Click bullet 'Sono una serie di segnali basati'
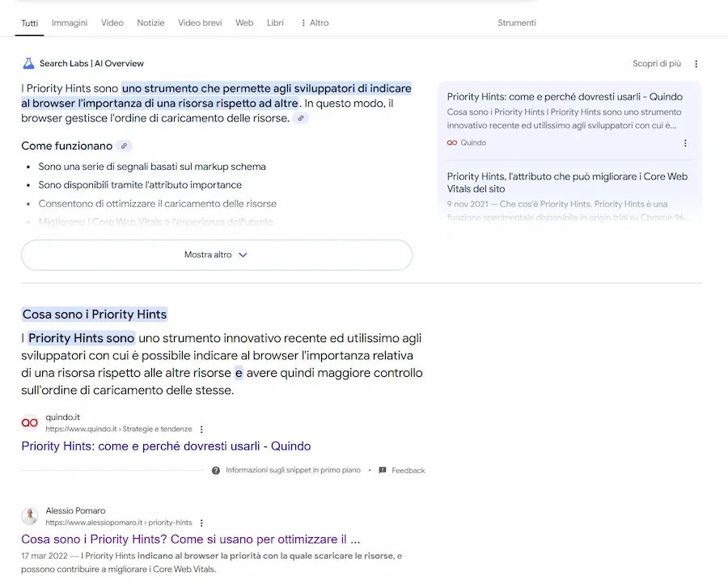This screenshot has width=728, height=584. click(x=152, y=166)
